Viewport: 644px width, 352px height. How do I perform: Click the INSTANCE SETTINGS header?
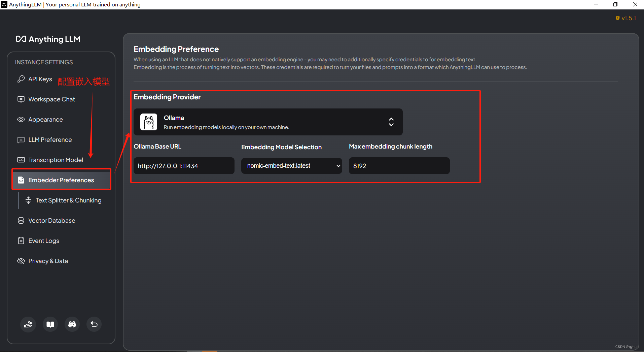click(x=44, y=62)
